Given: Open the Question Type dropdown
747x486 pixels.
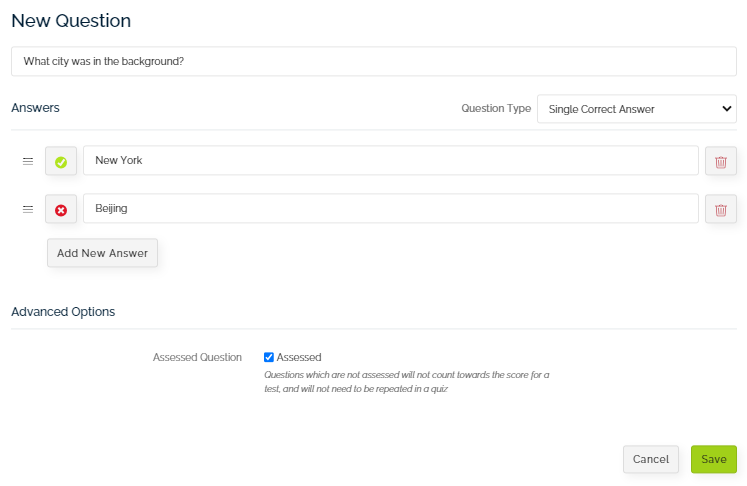Looking at the screenshot, I should pos(637,109).
